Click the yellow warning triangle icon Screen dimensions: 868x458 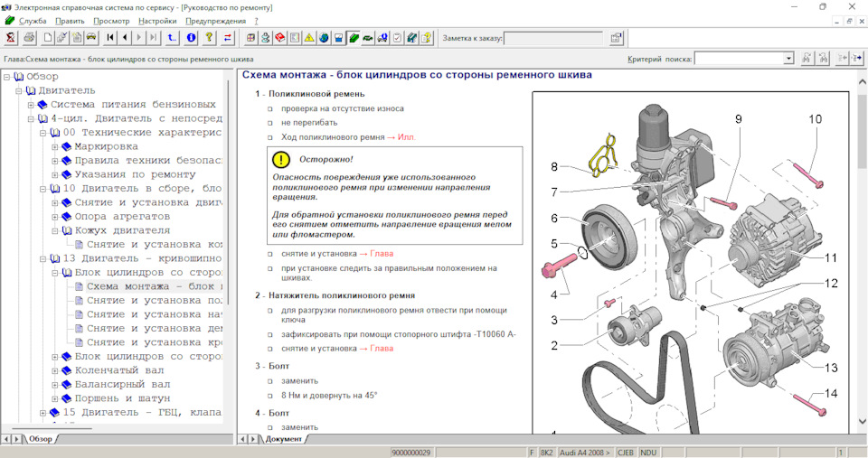pos(309,38)
